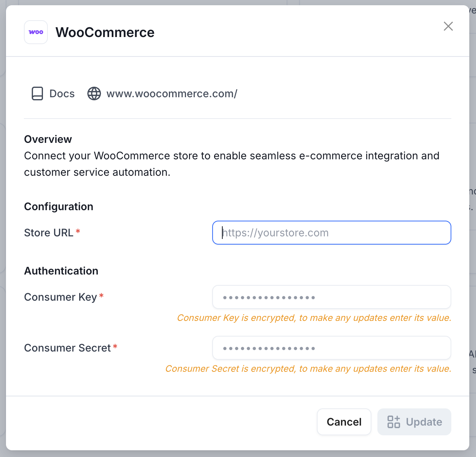
Task: Click the globe website icon
Action: point(94,93)
